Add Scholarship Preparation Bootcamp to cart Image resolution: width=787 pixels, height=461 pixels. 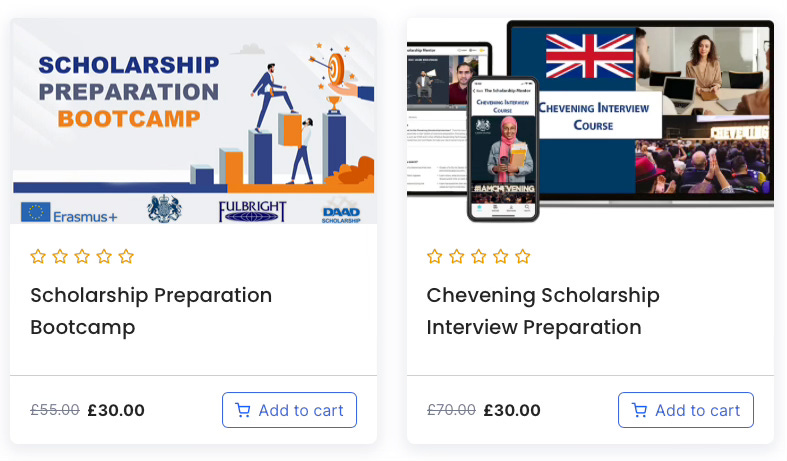point(290,410)
